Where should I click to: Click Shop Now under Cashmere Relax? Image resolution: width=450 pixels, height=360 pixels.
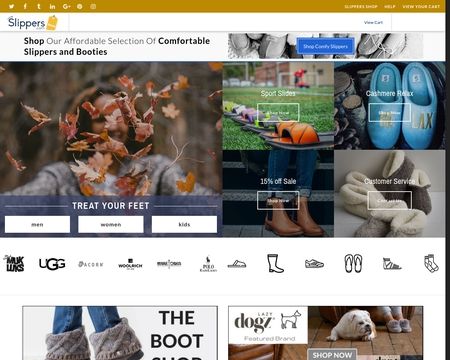(389, 113)
